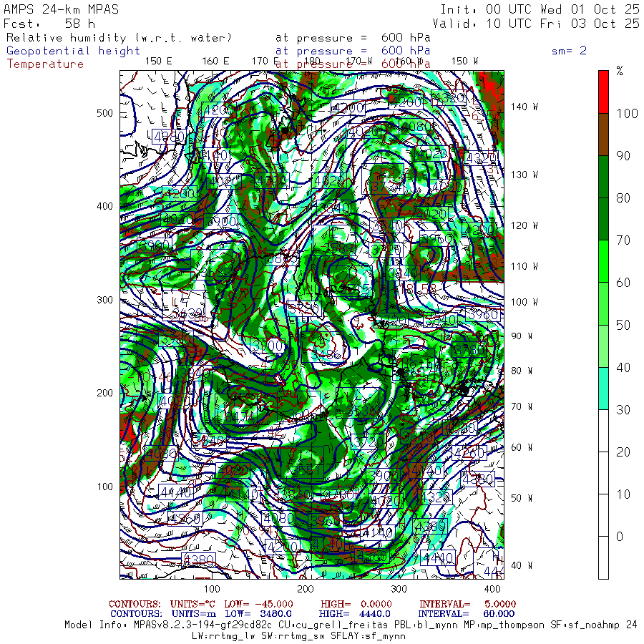
Task: Click the 'LOW= 3480.0' height legend value
Action: [259, 614]
